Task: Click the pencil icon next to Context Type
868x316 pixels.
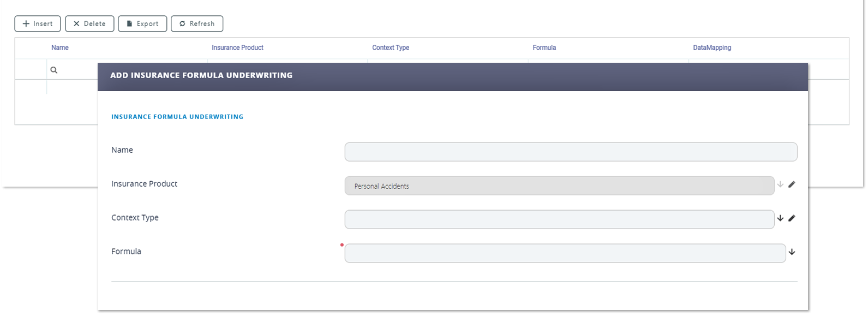Action: coord(792,218)
